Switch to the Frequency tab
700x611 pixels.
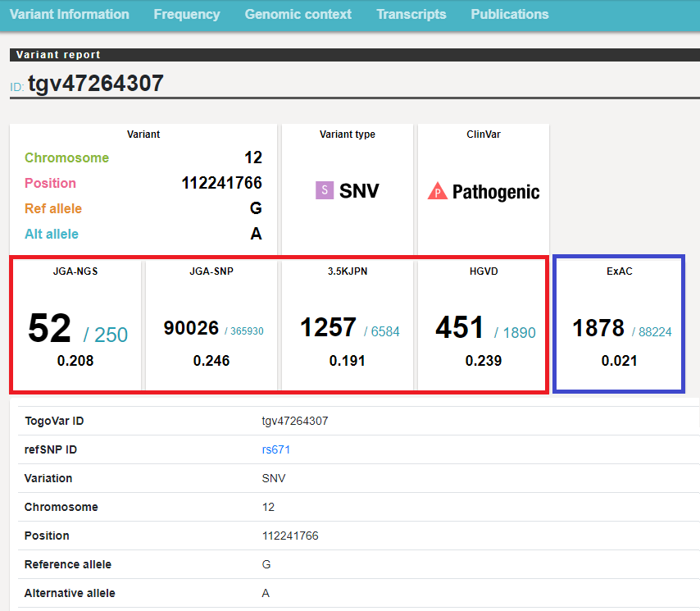(x=187, y=15)
